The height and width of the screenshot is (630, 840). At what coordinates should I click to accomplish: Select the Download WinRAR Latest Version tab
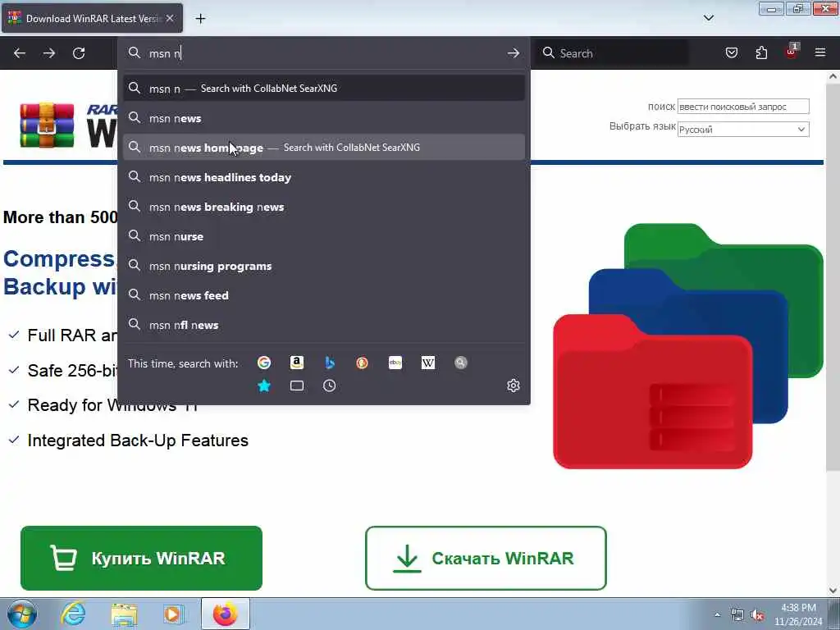[x=92, y=18]
